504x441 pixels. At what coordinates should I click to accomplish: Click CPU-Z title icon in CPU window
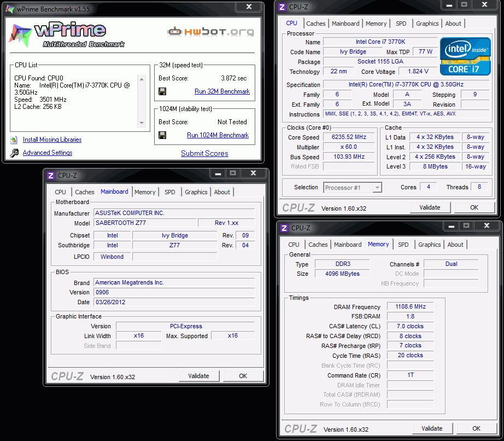(x=282, y=7)
